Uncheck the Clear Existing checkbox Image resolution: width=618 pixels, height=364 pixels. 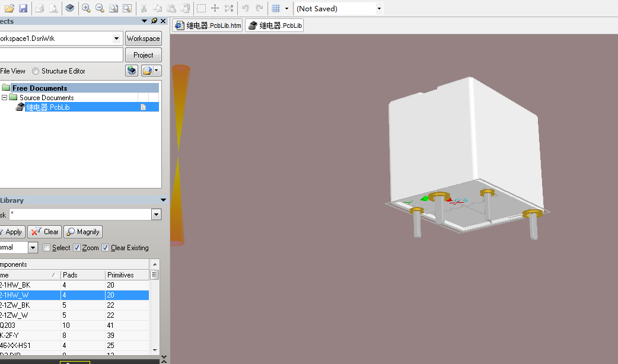(x=105, y=248)
